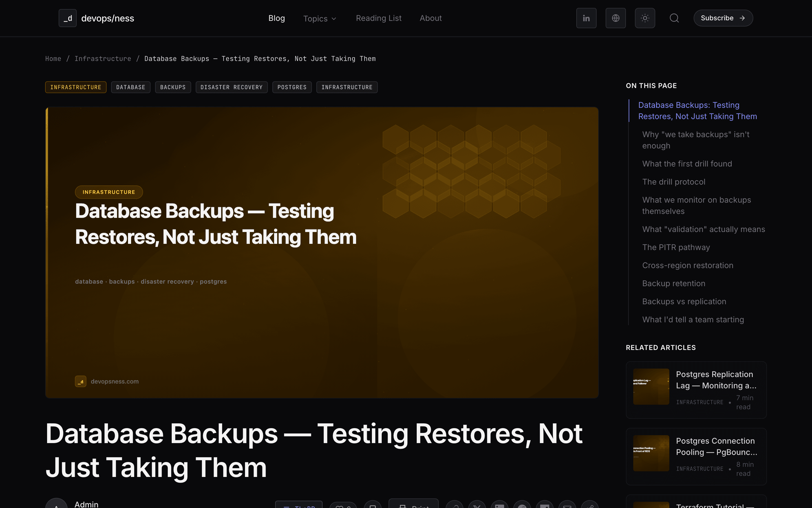Viewport: 812px width, 508px height.
Task: Jump to 'Database Backups: Testing Restores' TOC entry
Action: click(697, 111)
